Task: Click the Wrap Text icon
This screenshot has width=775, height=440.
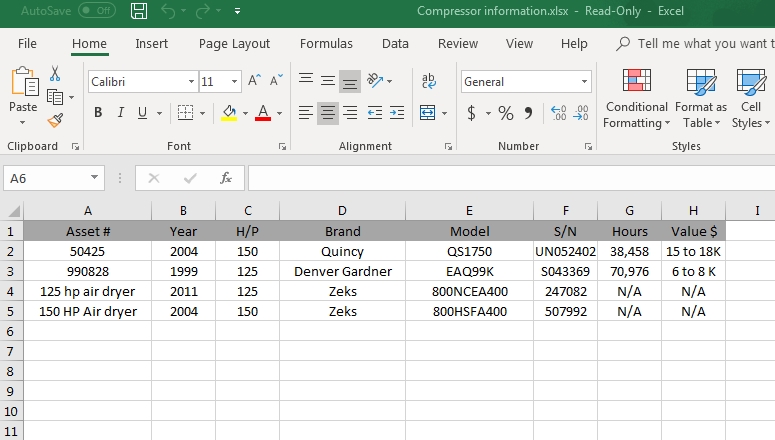Action: [429, 81]
